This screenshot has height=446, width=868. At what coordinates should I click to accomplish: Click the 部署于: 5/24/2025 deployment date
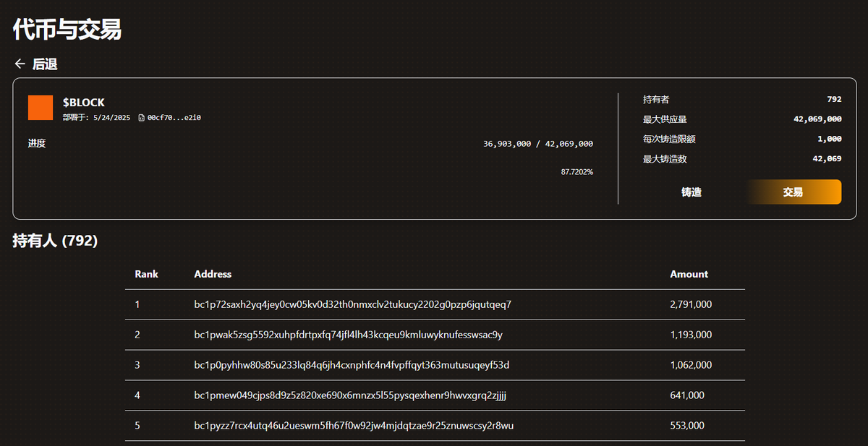96,117
